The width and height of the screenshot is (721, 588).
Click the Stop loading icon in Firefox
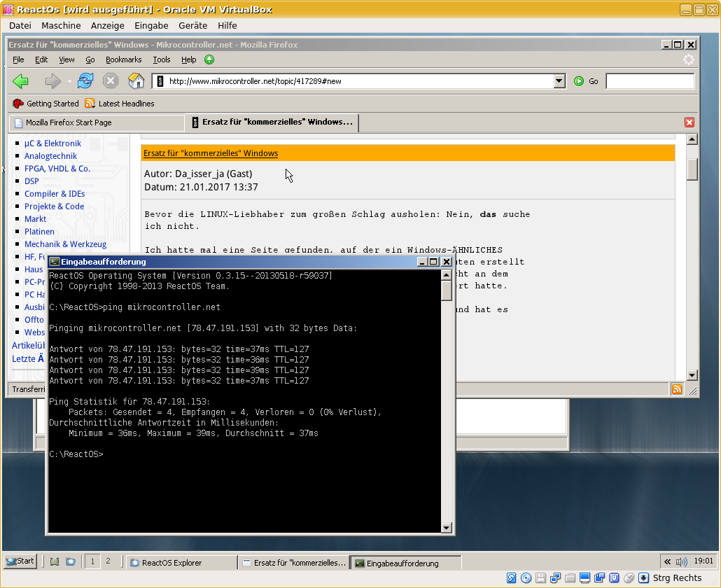tap(111, 81)
